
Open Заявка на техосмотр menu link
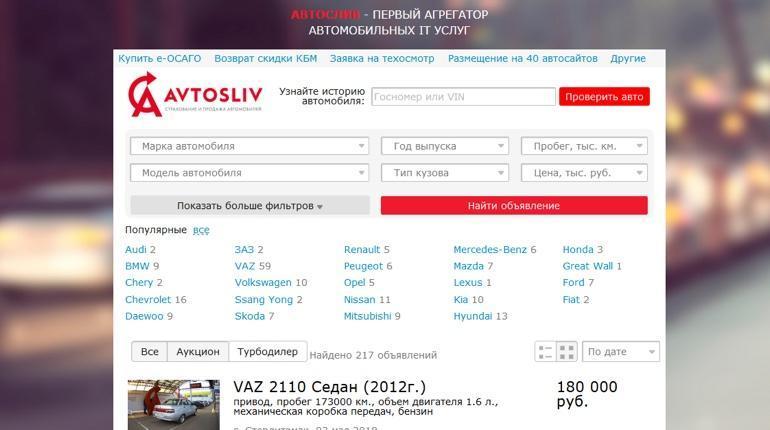pos(382,58)
